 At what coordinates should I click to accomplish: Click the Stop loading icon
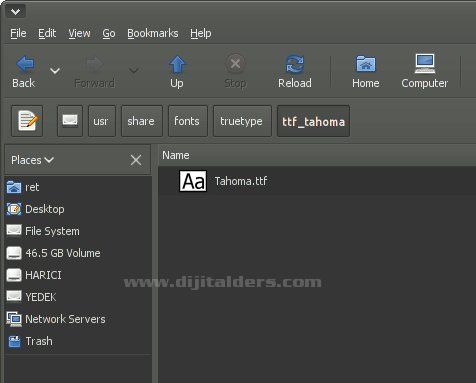click(x=235, y=63)
